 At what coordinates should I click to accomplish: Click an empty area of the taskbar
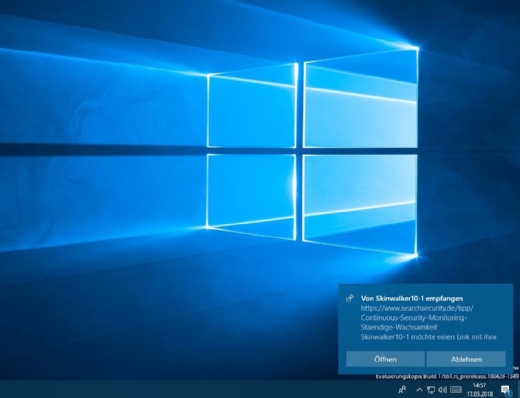click(x=200, y=389)
